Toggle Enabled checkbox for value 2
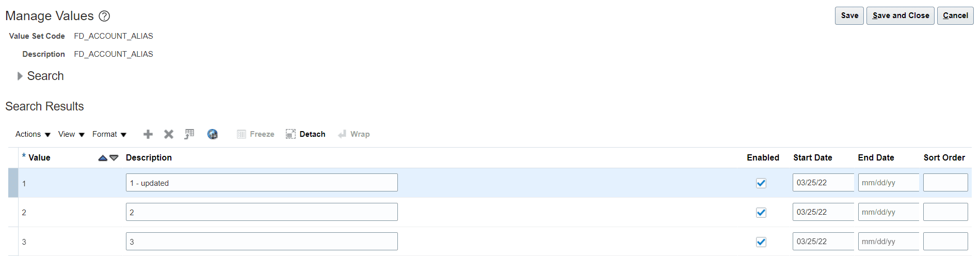This screenshot has height=256, width=980. (x=761, y=213)
